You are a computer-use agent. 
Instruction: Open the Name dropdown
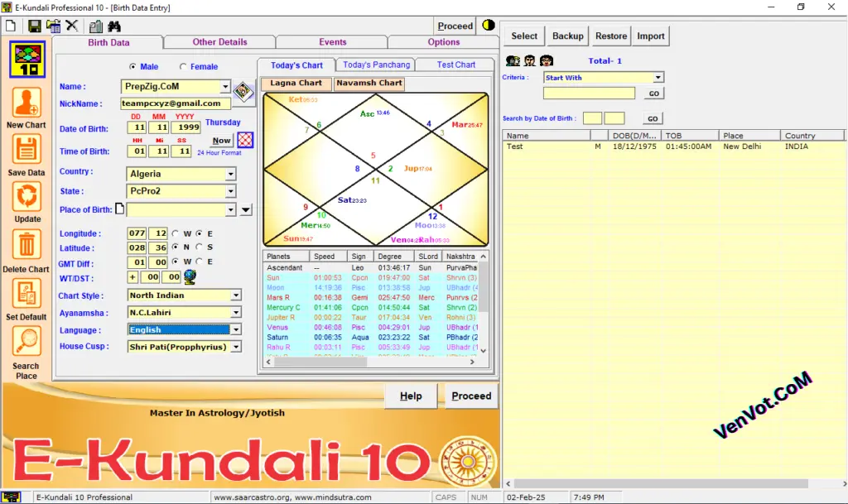pos(225,86)
